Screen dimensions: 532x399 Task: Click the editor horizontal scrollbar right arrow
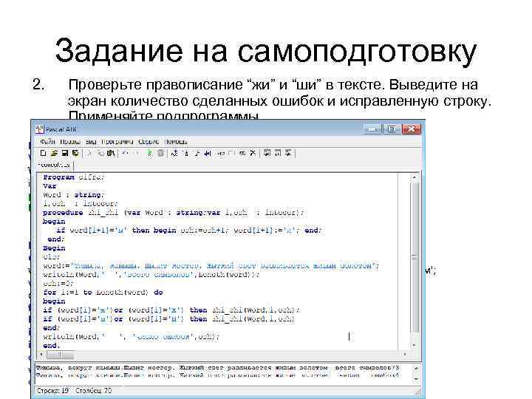tap(405, 354)
